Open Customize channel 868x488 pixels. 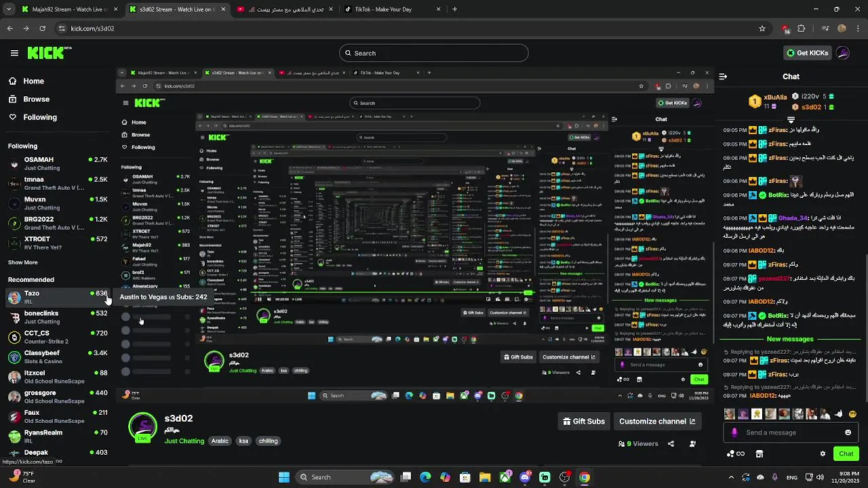click(x=657, y=421)
